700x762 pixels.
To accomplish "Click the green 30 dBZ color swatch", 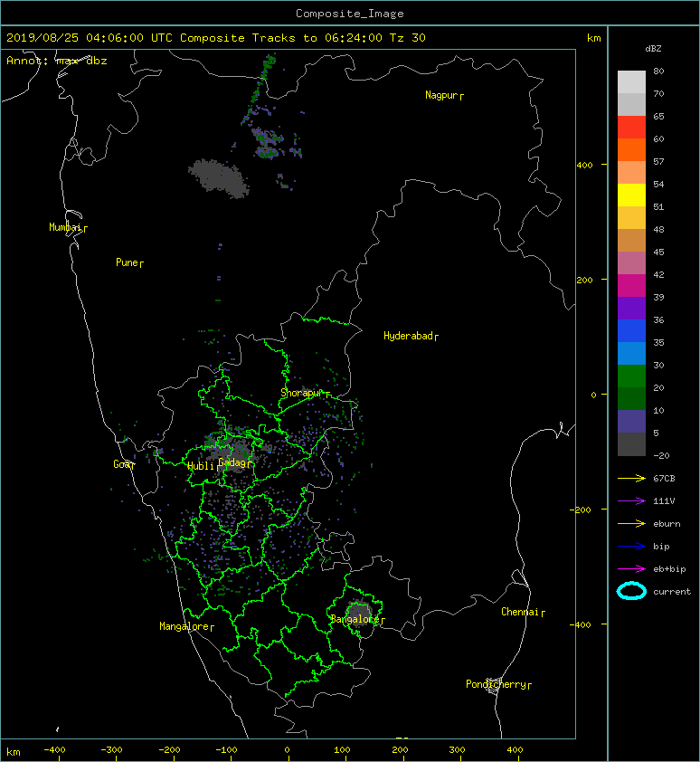I will click(x=631, y=376).
